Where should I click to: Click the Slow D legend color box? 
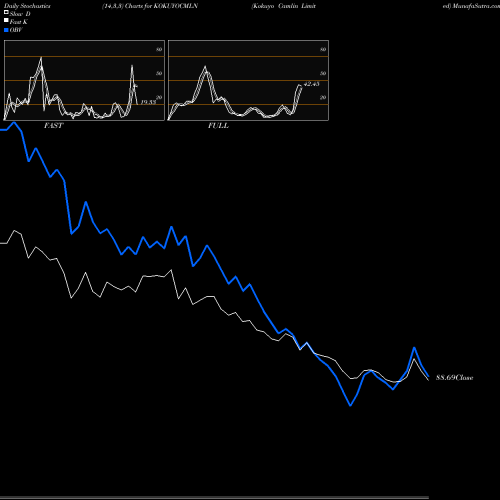click(x=6, y=12)
